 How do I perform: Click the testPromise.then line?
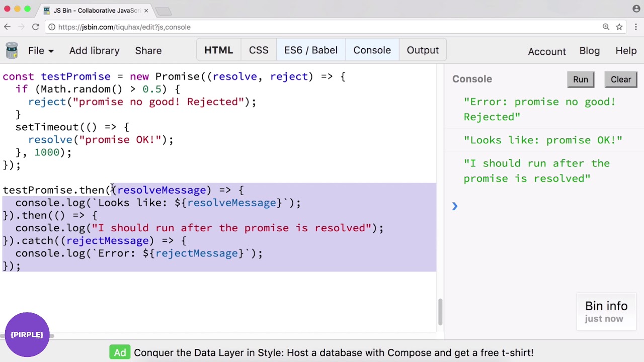tap(123, 190)
